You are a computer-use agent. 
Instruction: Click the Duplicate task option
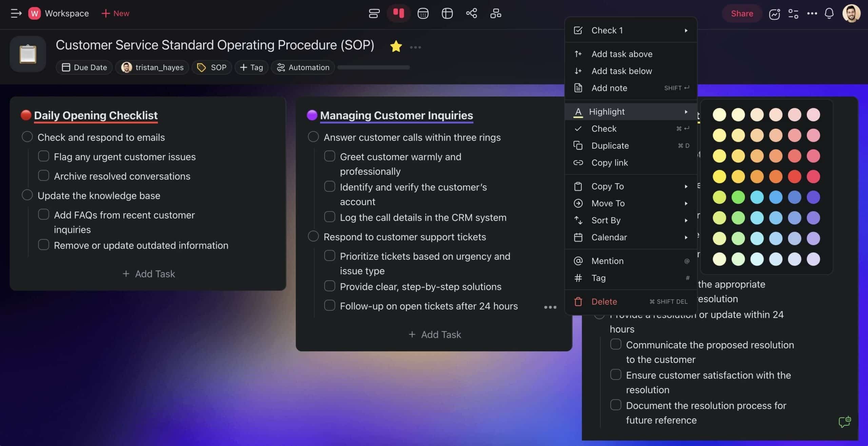(x=610, y=146)
